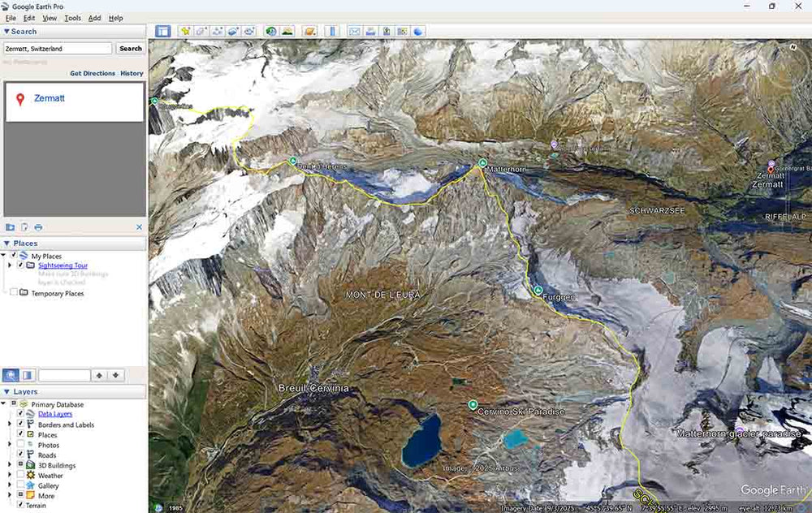
Task: Hide the sidebar using the toolbar toggle
Action: pos(162,31)
